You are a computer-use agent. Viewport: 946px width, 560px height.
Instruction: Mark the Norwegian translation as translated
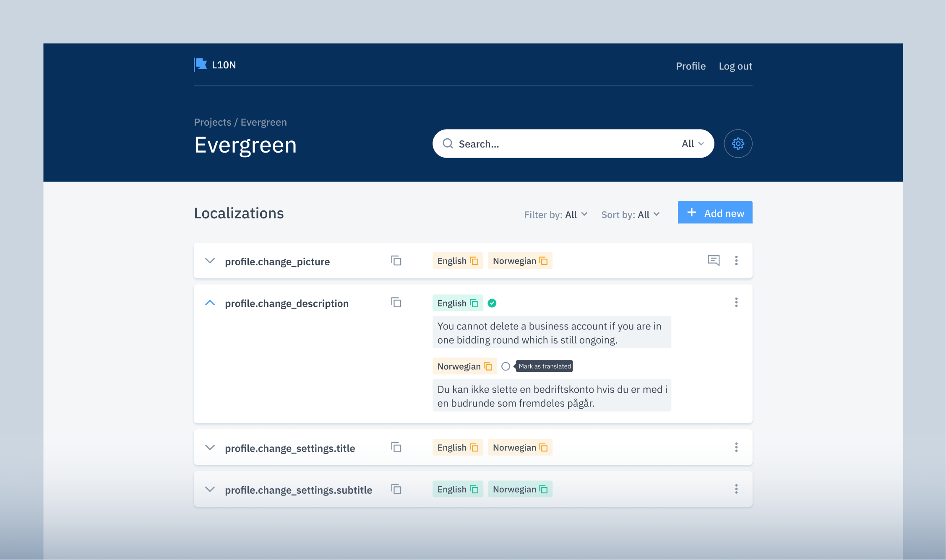coord(506,366)
